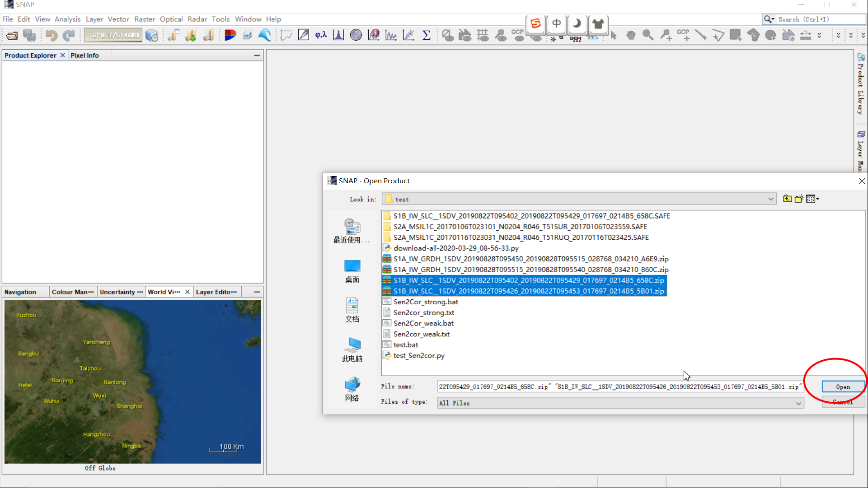Open the Raster menu

tap(145, 19)
